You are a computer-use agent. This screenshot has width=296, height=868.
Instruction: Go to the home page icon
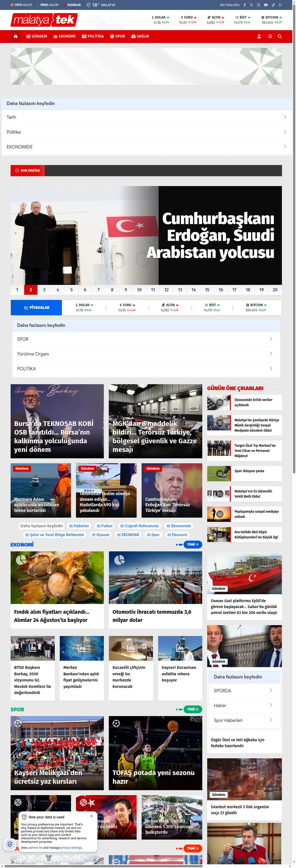point(15,36)
